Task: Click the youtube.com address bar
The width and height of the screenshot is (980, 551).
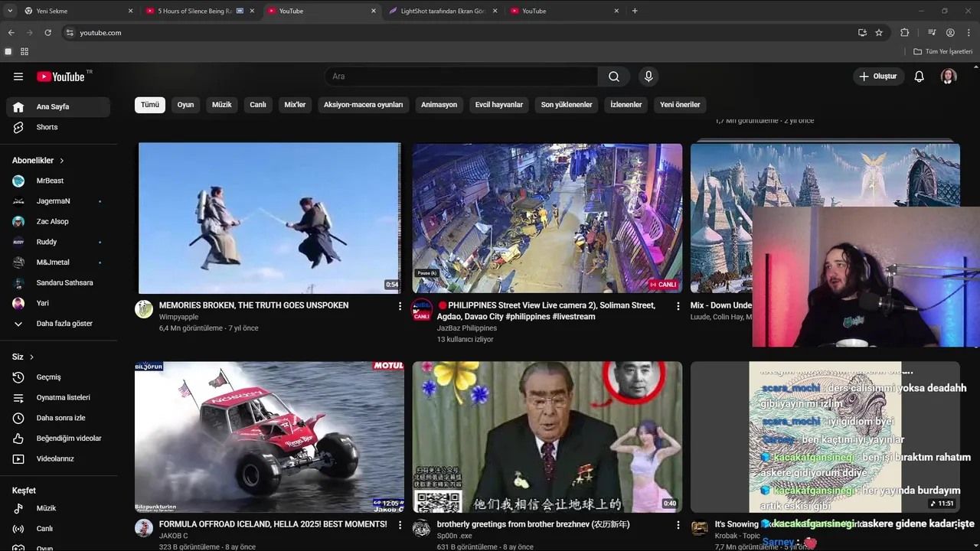Action: click(x=459, y=33)
